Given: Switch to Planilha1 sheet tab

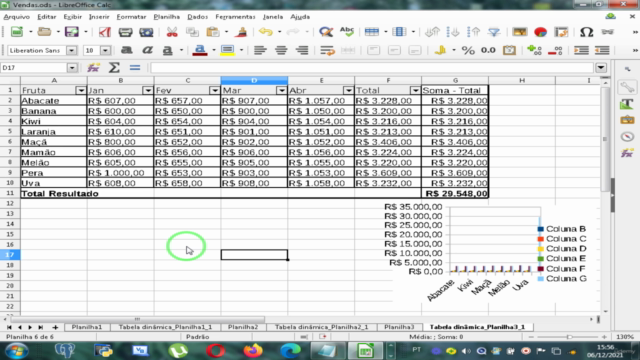Looking at the screenshot, I should point(87,327).
